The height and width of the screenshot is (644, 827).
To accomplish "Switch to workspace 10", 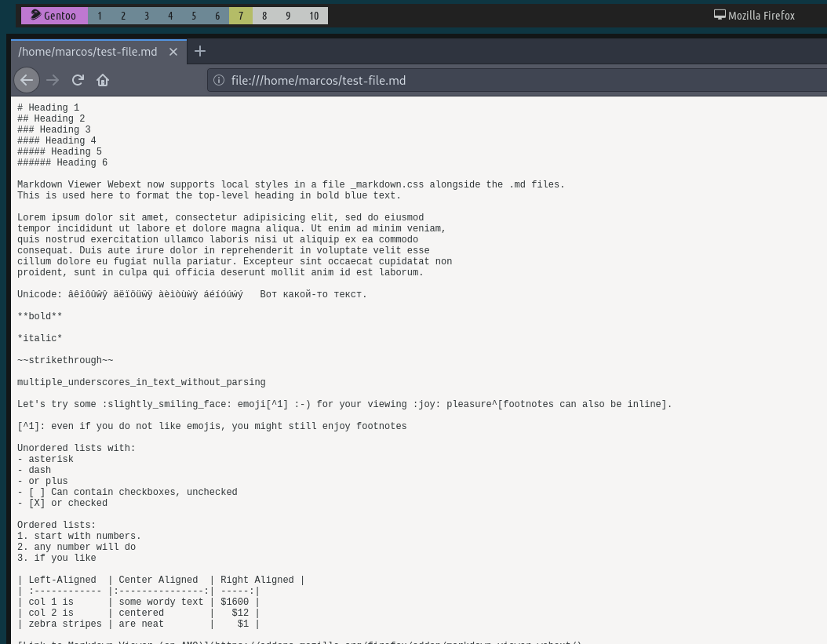I will pyautogui.click(x=314, y=16).
